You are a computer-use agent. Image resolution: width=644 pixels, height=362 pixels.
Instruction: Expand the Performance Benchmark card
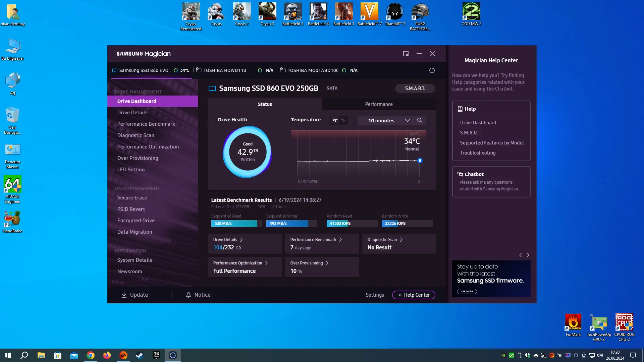322,244
